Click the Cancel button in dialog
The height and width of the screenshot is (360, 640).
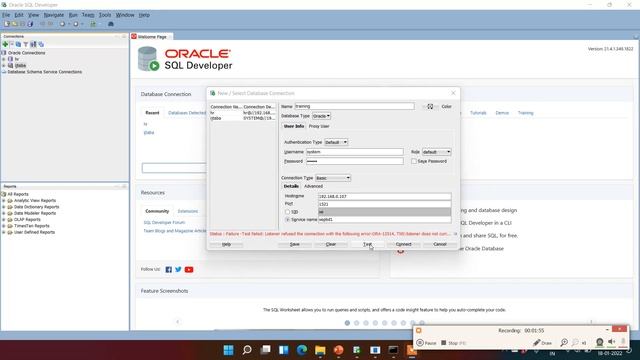440,244
